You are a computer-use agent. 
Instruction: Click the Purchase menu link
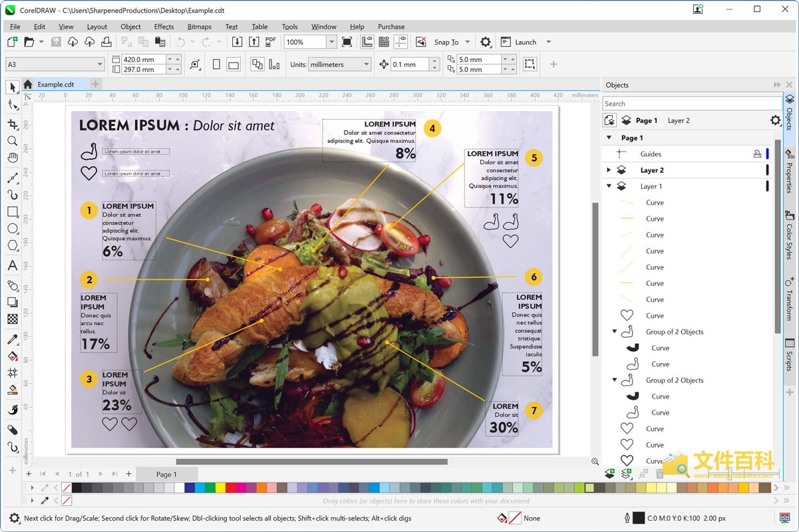point(391,27)
